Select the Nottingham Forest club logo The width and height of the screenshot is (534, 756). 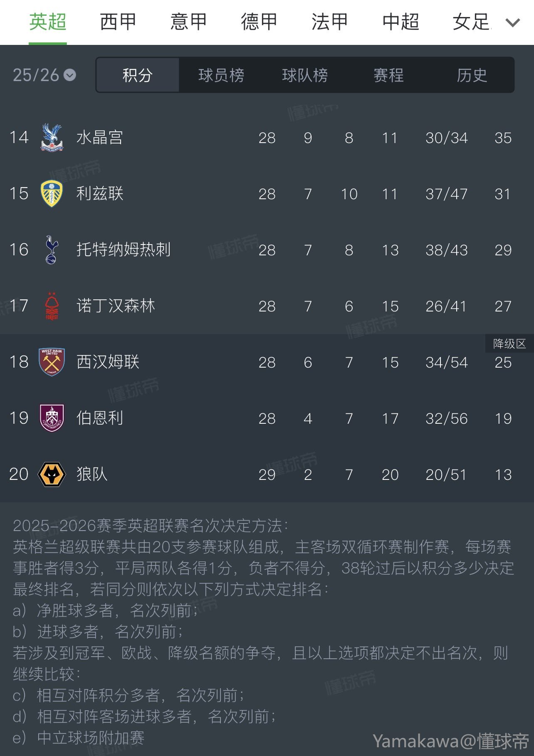tap(52, 306)
